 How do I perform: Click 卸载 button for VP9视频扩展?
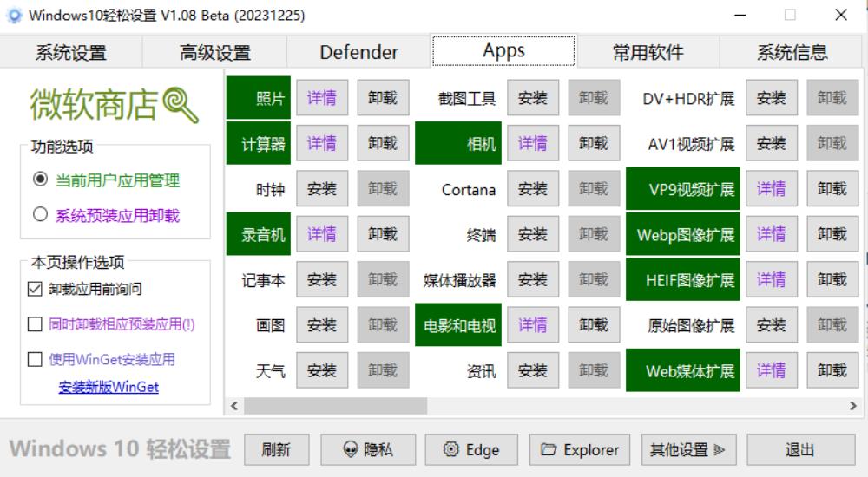(832, 189)
